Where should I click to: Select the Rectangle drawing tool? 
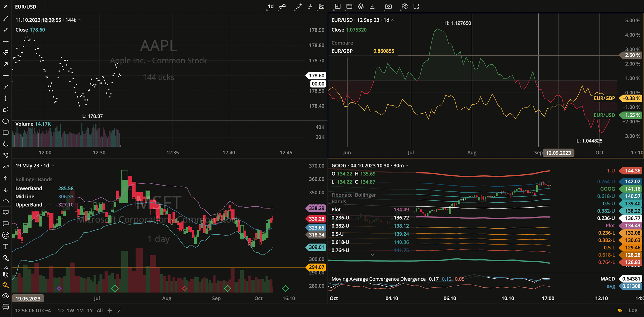pos(6,133)
